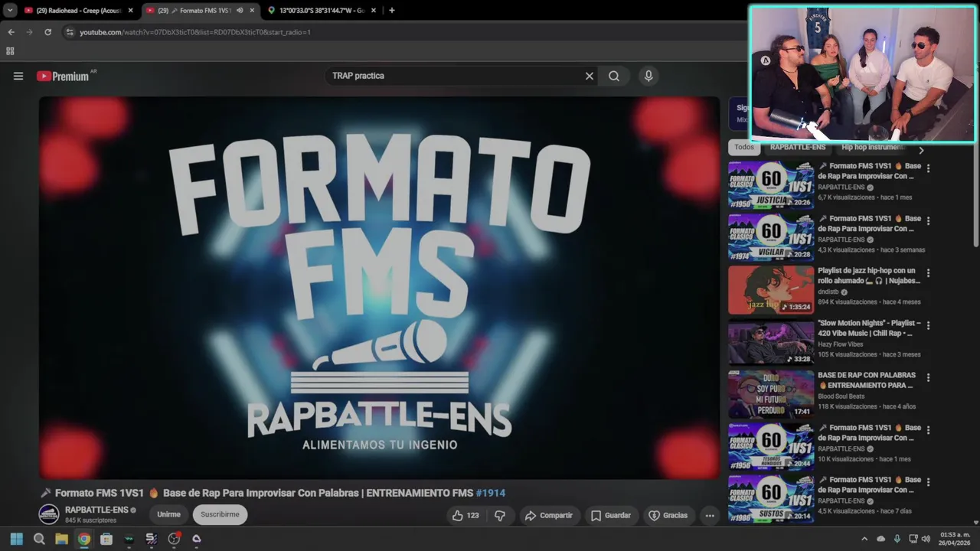
Task: Open the RAPBATTLE-ENS channel avatar
Action: (x=49, y=514)
